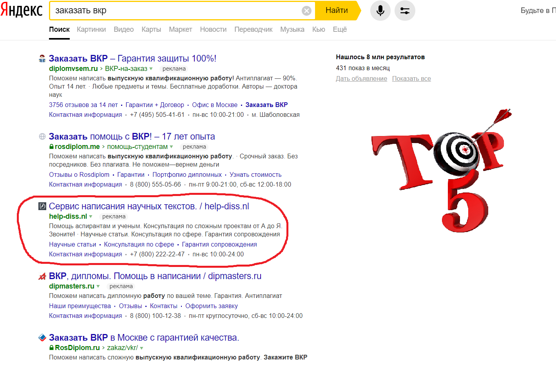The image size is (556, 392).
Task: Expand the Ещё menu
Action: 340,29
